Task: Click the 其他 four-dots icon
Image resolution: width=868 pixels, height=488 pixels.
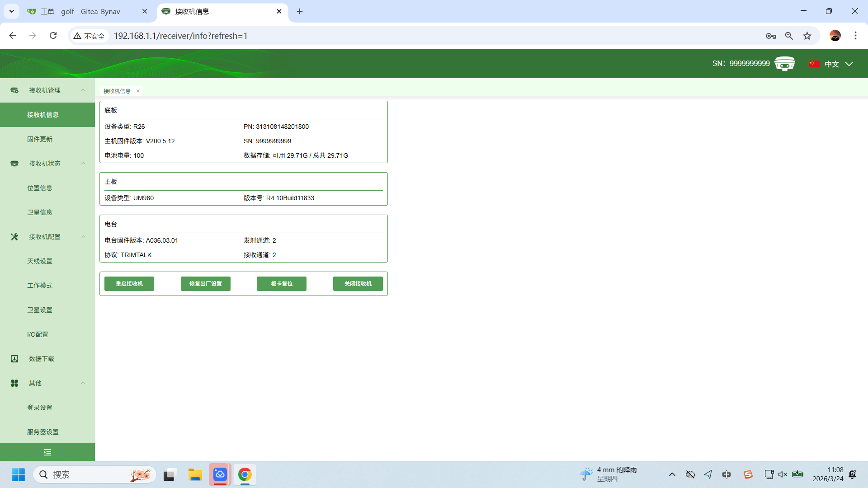Action: [x=14, y=383]
